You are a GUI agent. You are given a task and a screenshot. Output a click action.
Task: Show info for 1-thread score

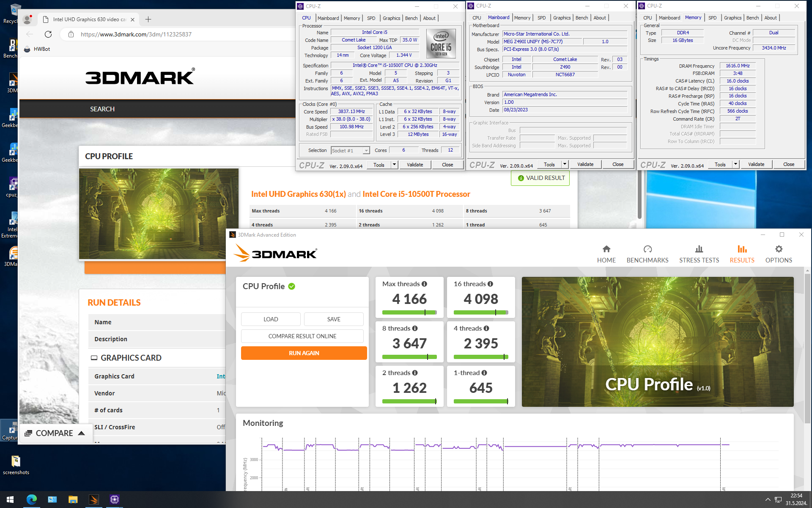coord(484,373)
